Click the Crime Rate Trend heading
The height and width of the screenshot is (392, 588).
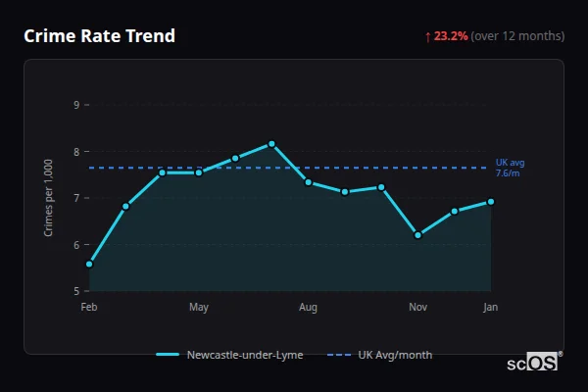point(99,36)
